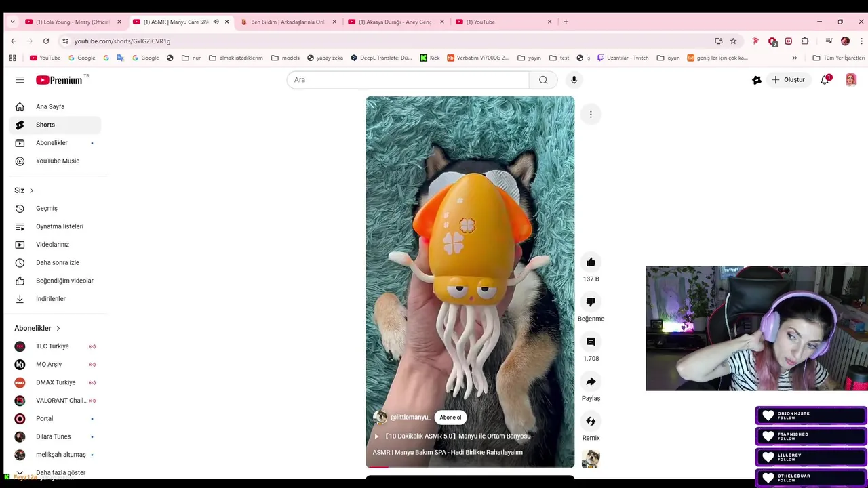This screenshot has width=868, height=488.
Task: Open TLC Turkiye subscription channel
Action: [x=55, y=346]
